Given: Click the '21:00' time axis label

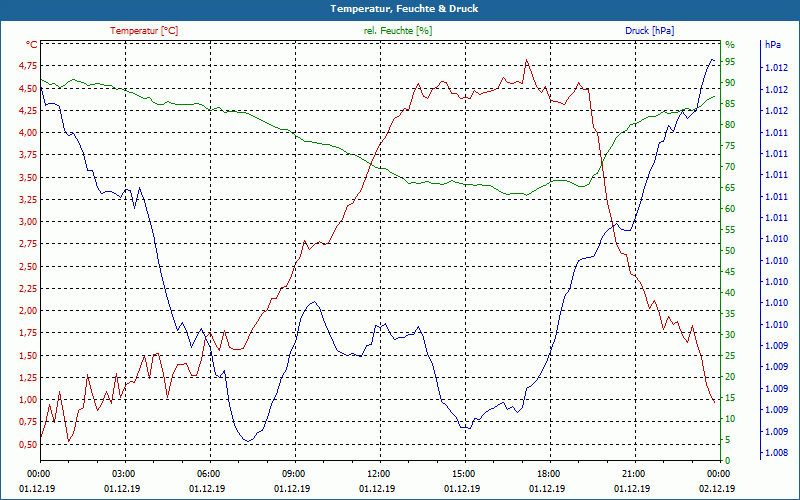Looking at the screenshot, I should pyautogui.click(x=634, y=473).
